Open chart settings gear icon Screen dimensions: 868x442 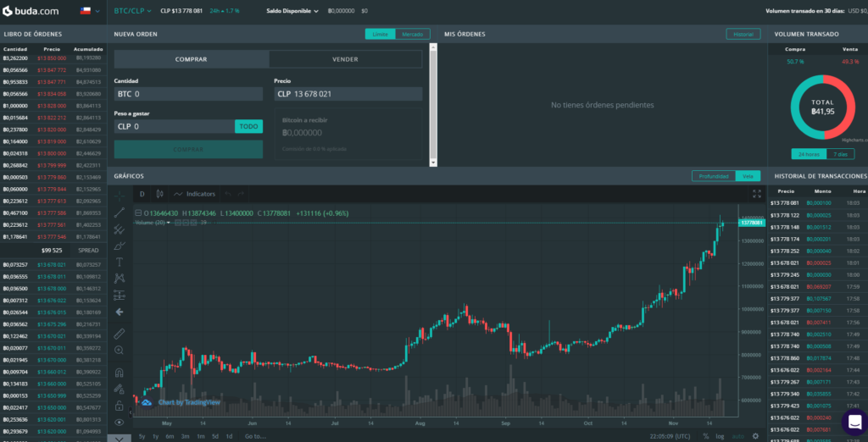[x=755, y=436]
